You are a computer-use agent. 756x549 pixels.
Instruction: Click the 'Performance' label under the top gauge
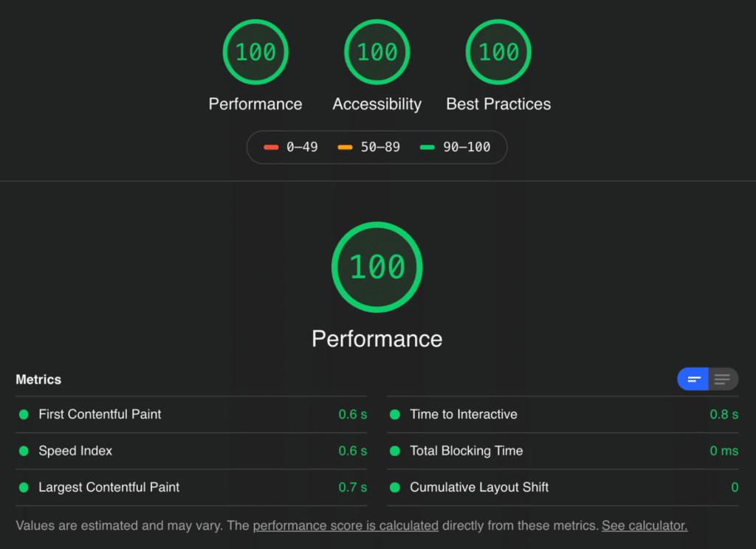pos(255,104)
